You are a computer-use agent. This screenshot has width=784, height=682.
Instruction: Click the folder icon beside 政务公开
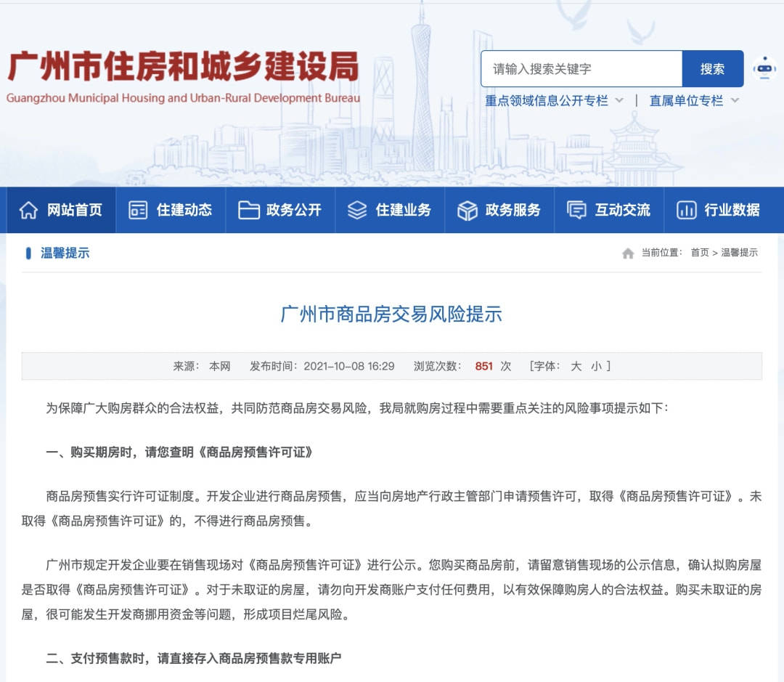(x=248, y=211)
